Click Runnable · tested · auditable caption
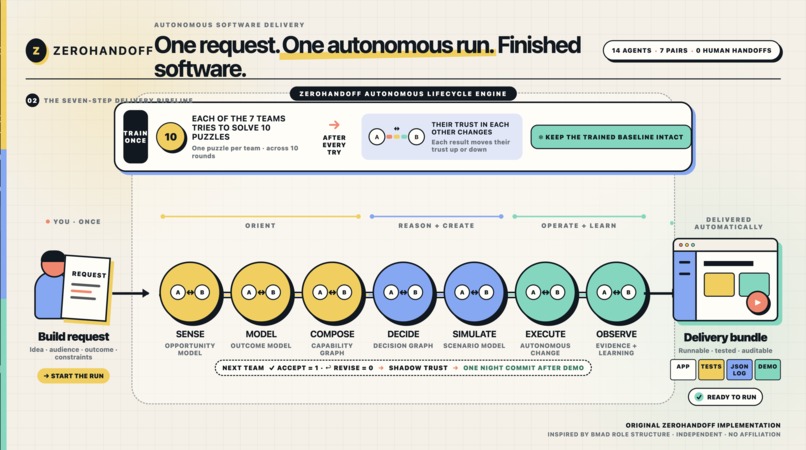This screenshot has height=450, width=806. pyautogui.click(x=725, y=350)
